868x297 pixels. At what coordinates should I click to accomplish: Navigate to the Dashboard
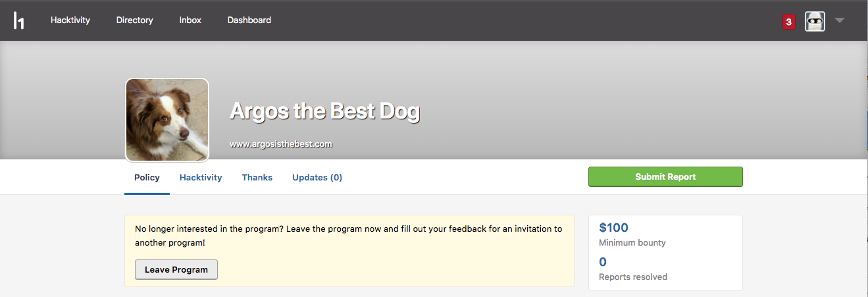249,20
